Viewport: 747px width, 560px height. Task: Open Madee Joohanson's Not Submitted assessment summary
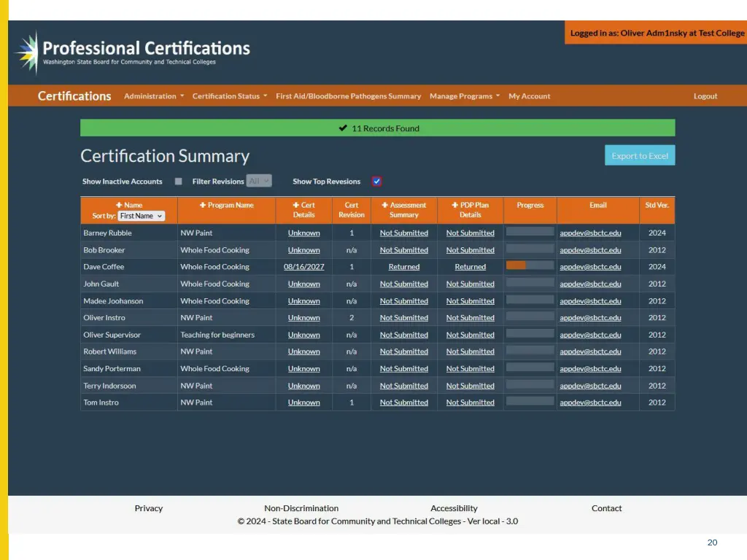point(404,301)
